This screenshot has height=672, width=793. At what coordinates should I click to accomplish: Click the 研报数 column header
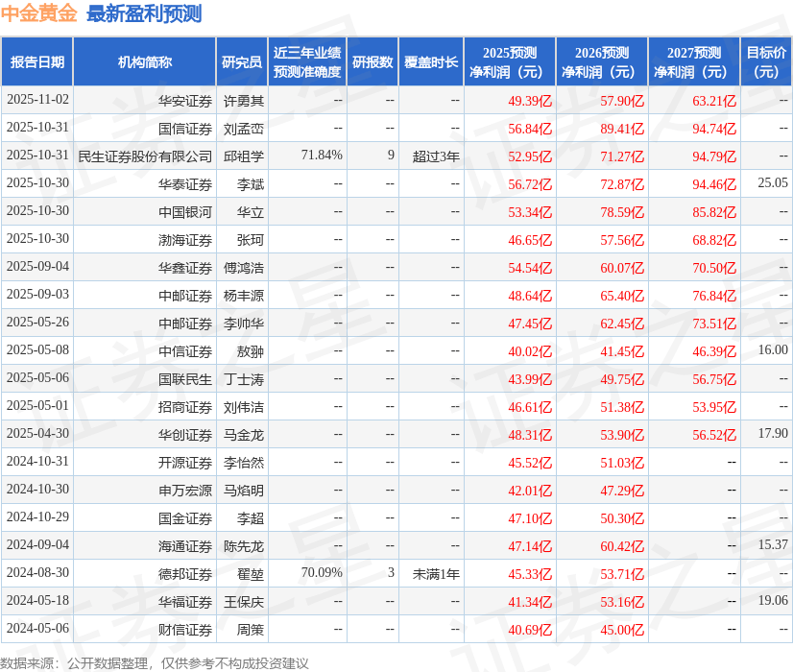[372, 62]
